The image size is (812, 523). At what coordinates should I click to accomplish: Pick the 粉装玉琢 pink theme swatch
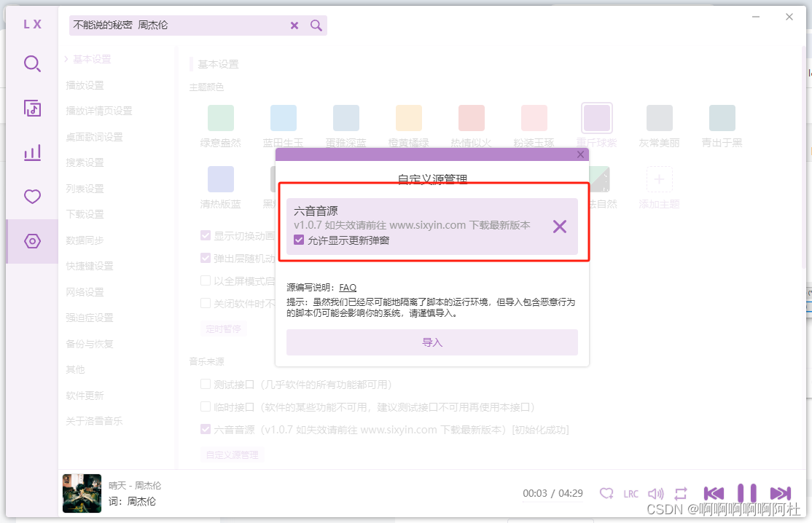pos(534,118)
